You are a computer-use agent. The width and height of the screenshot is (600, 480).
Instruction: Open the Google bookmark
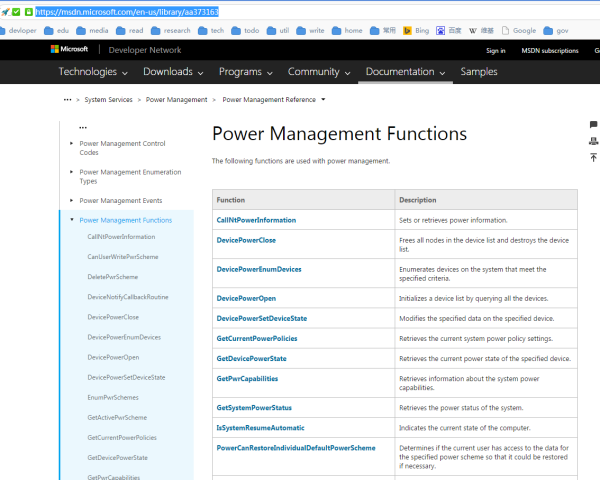click(x=519, y=30)
